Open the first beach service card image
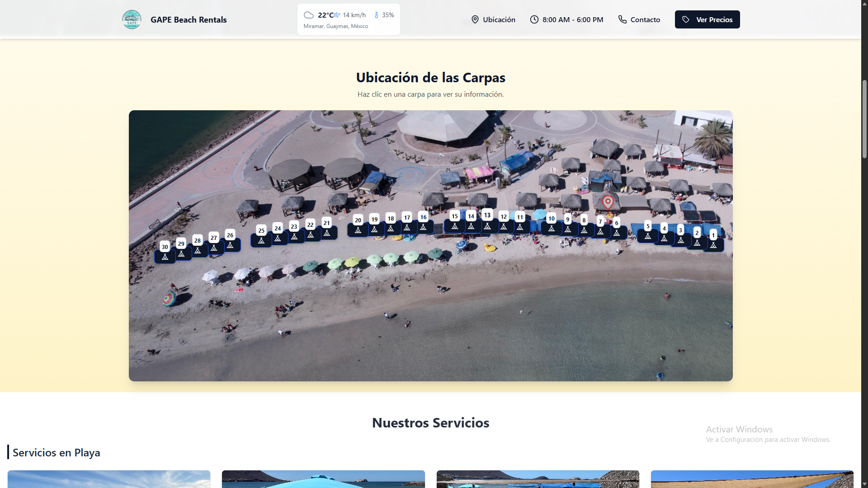 click(x=109, y=479)
